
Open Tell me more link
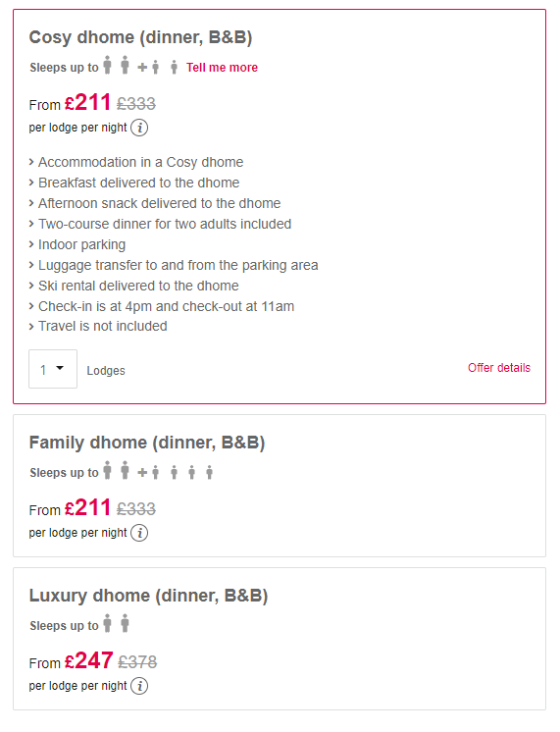[222, 68]
